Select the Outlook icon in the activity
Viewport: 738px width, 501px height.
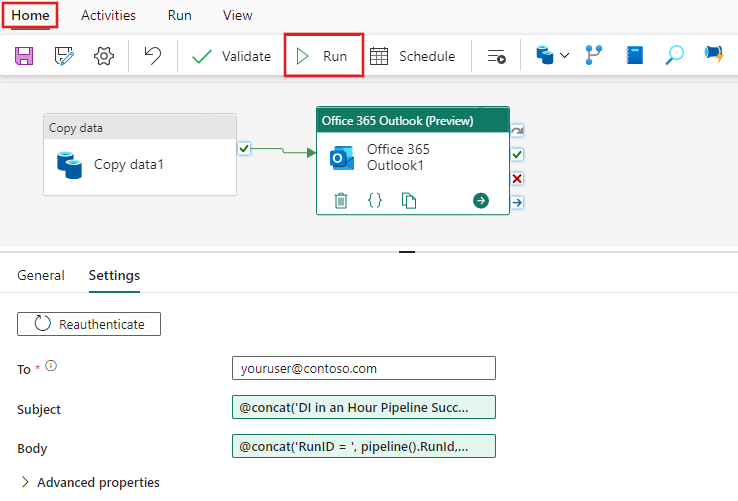(342, 158)
